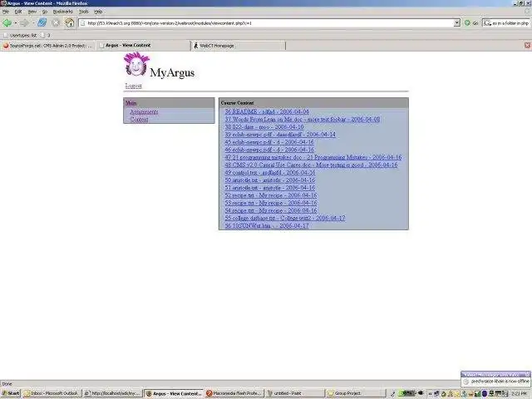
Task: Click the Stop loading icon
Action: pyautogui.click(x=56, y=22)
